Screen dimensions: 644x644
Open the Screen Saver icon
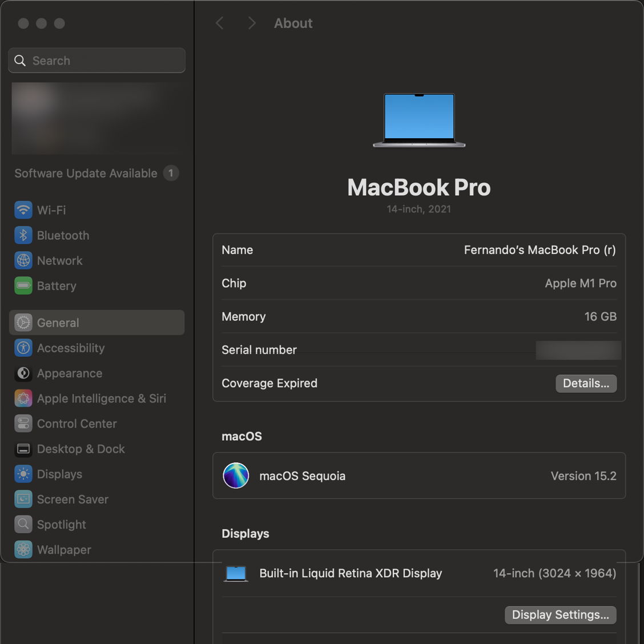click(23, 499)
